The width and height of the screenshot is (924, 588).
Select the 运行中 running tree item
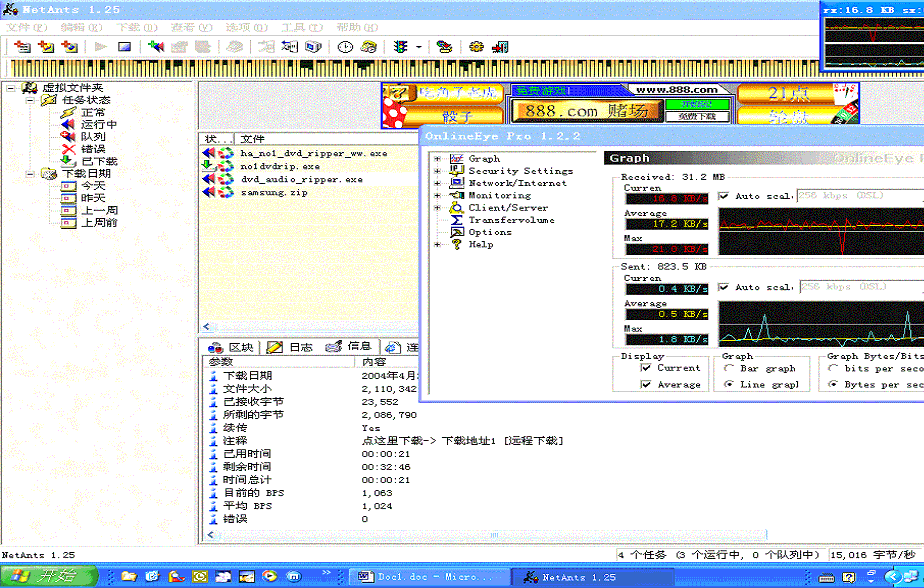click(98, 124)
